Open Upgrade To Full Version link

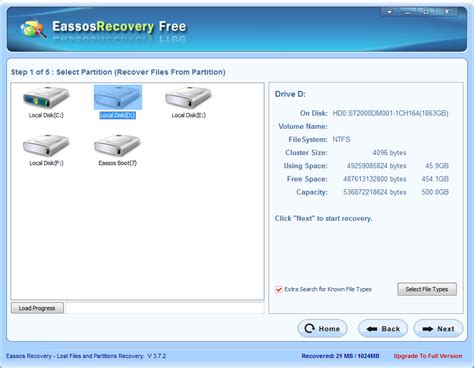point(428,356)
